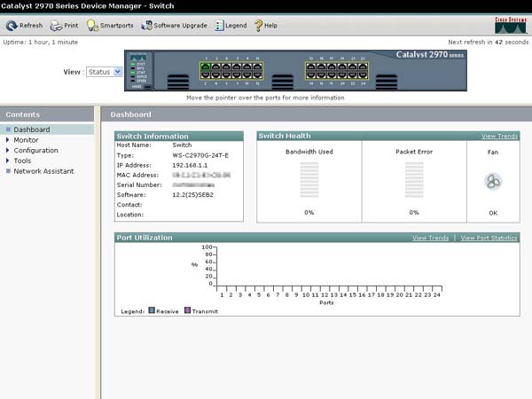Viewport: 532px width, 399px height.
Task: Click the Print printer icon
Action: pyautogui.click(x=56, y=26)
